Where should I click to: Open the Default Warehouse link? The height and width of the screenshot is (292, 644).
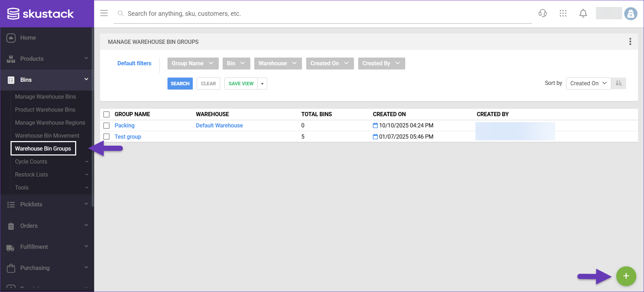pyautogui.click(x=219, y=126)
